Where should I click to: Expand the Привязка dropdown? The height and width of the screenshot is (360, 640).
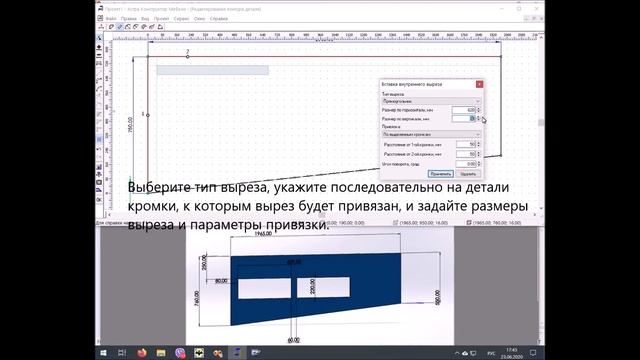(431, 134)
